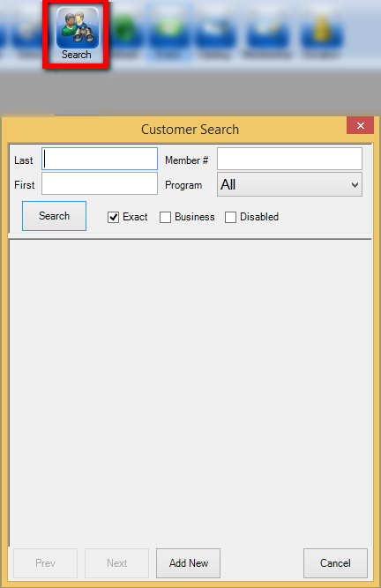Image resolution: width=381 pixels, height=588 pixels.
Task: Click the blurred gold icon in the toolbar
Action: click(321, 31)
